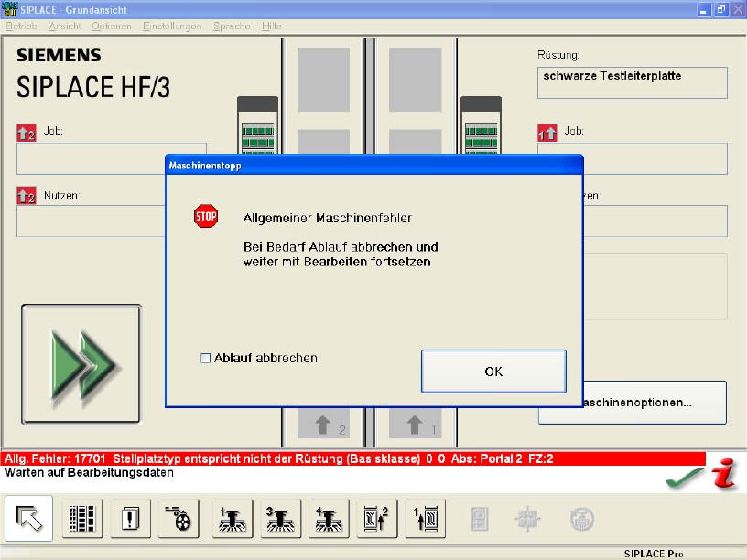Open the Ansicht menu
Screen dimensions: 747x560
65,27
